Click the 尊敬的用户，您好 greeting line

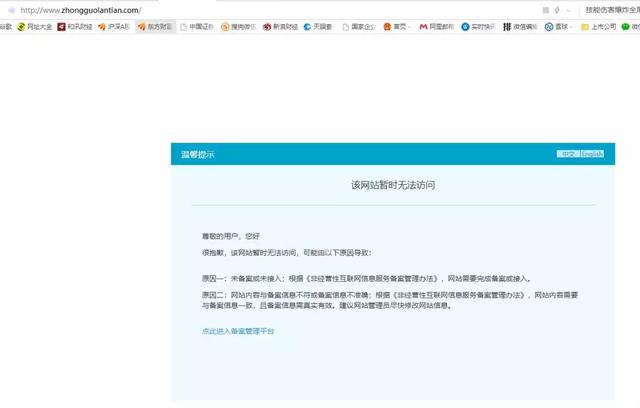[x=231, y=236]
